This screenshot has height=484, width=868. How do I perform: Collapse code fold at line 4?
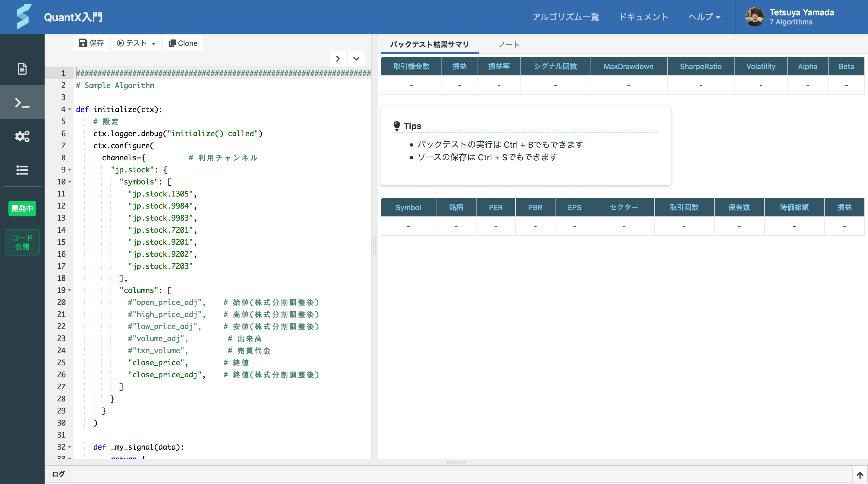[70, 109]
